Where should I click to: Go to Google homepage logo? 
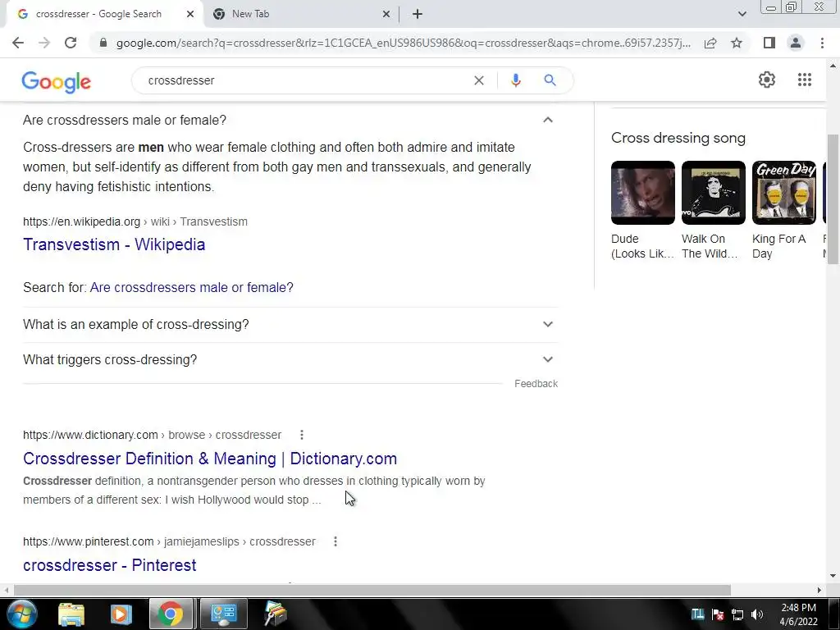pos(57,81)
